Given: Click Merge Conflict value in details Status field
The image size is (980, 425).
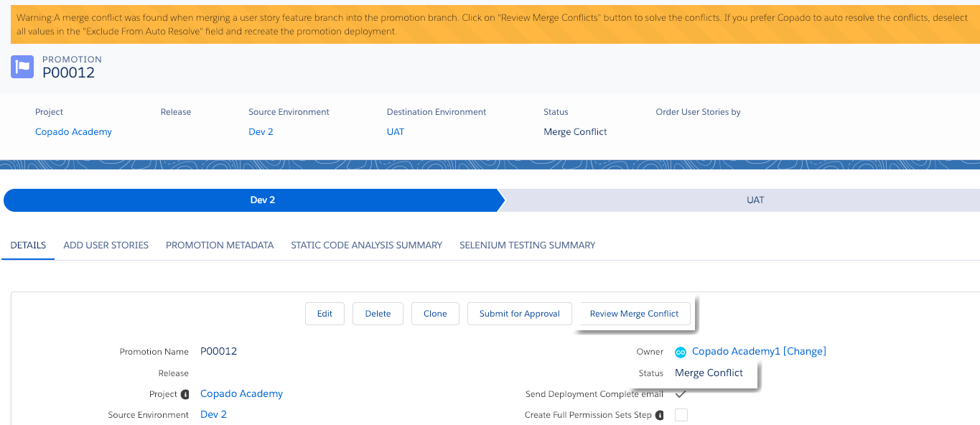Looking at the screenshot, I should (709, 373).
